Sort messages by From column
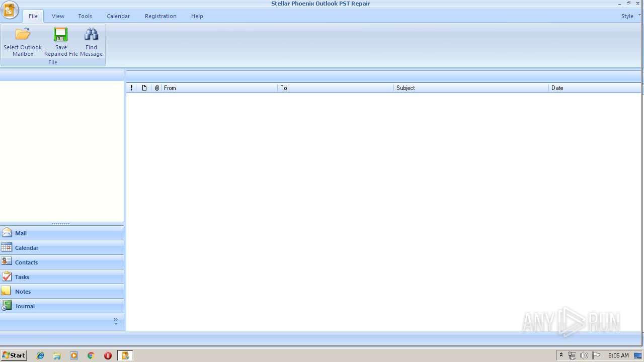 point(219,88)
